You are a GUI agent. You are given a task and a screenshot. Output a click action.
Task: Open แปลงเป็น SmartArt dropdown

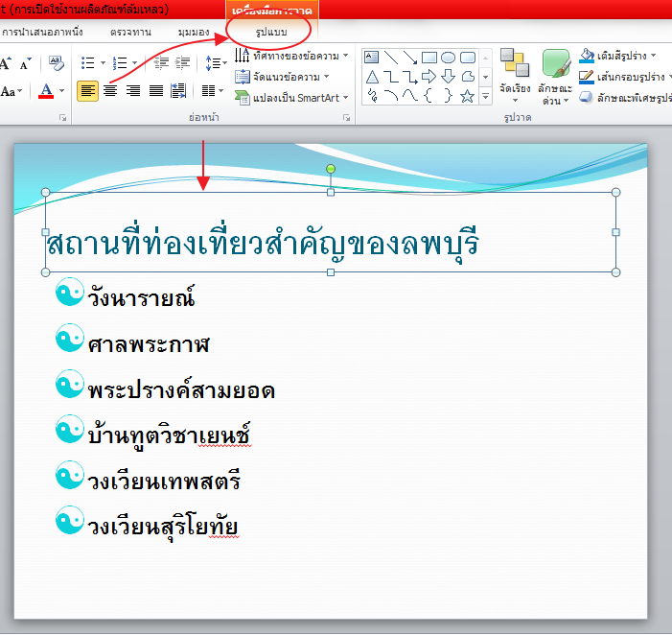coord(291,98)
